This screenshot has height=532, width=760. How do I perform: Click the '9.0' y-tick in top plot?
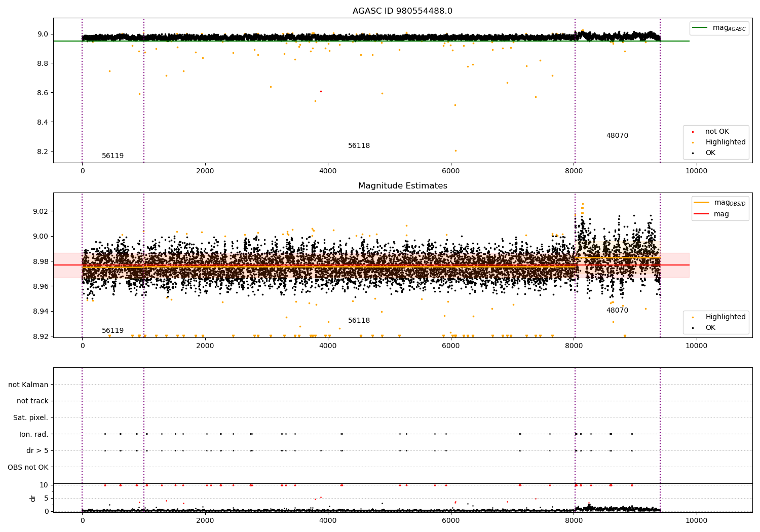click(x=43, y=34)
